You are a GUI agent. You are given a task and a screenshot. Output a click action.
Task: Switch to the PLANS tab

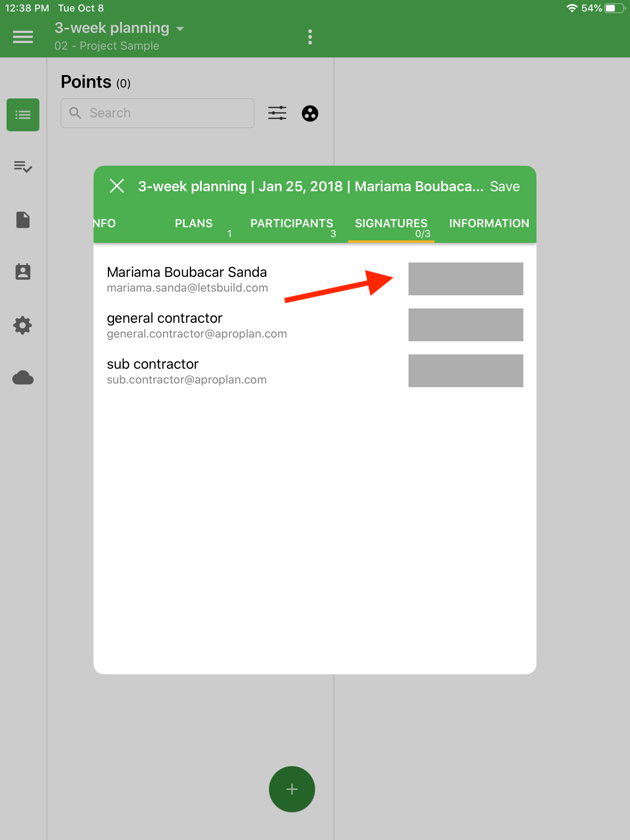pos(194,223)
